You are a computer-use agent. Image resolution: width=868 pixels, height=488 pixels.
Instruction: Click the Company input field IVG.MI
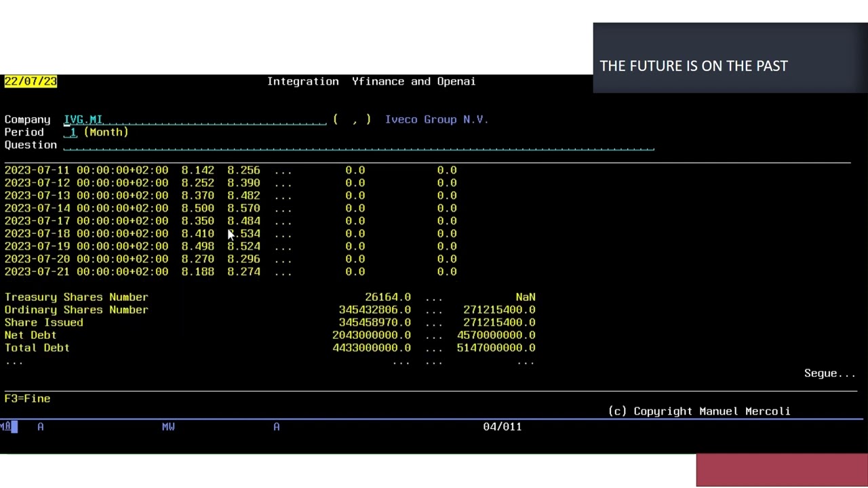[x=195, y=119]
